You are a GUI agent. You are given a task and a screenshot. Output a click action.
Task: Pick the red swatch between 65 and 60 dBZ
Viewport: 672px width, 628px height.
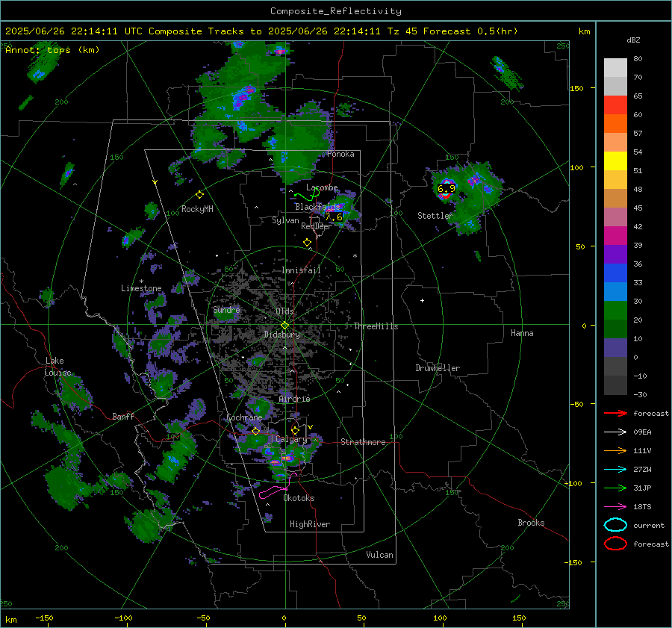pos(615,105)
